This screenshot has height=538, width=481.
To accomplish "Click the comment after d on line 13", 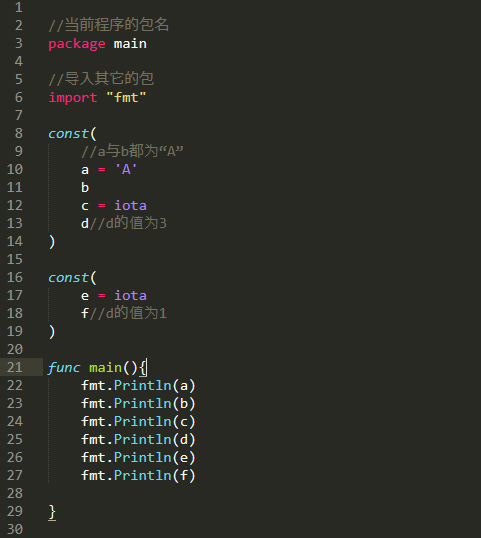I will pyautogui.click(x=128, y=223).
